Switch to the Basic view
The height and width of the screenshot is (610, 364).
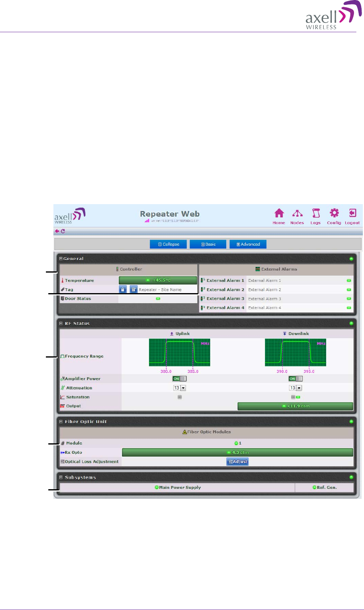pyautogui.click(x=208, y=244)
